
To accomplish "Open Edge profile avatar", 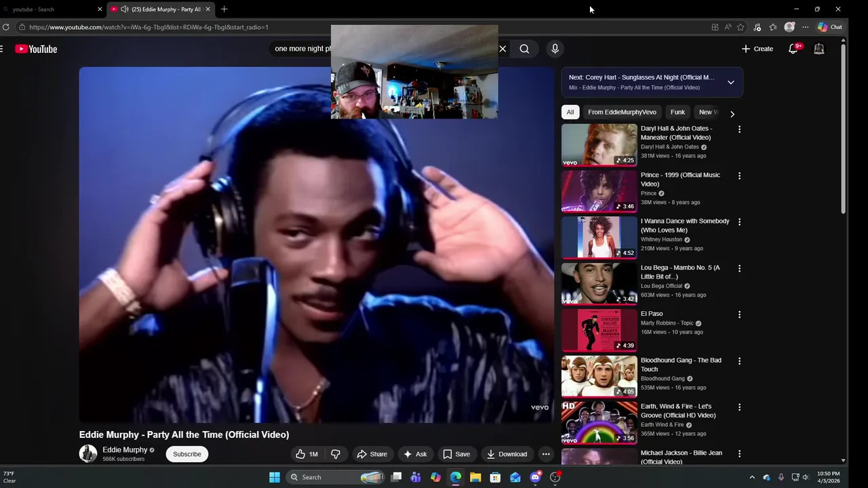I will coord(789,27).
